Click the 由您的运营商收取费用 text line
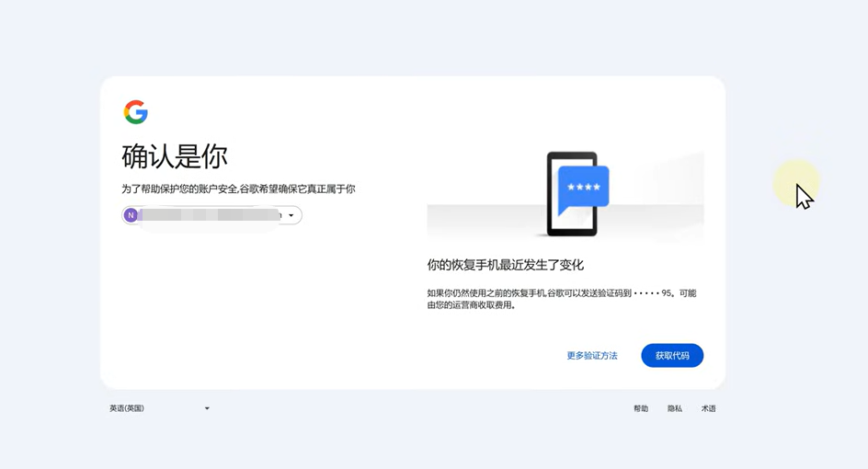 [471, 305]
